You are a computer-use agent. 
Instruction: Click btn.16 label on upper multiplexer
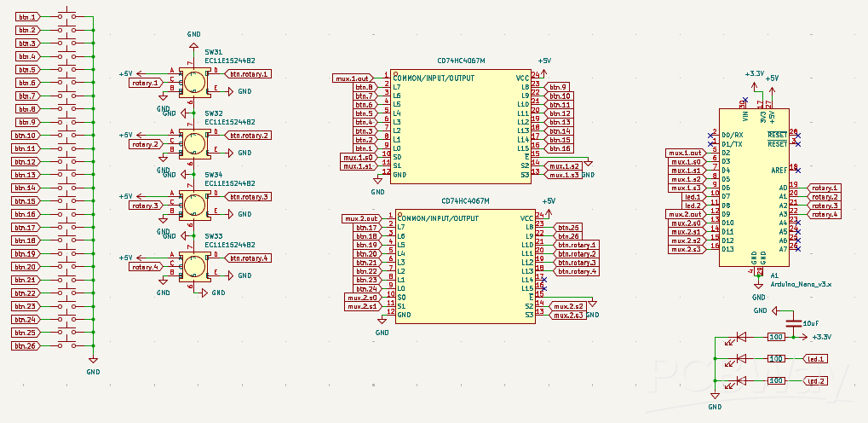(559, 148)
